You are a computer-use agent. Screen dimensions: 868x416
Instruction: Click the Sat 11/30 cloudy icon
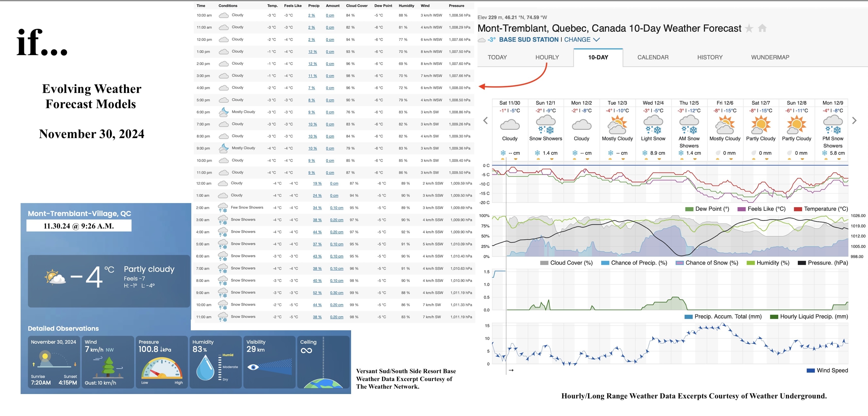(509, 125)
